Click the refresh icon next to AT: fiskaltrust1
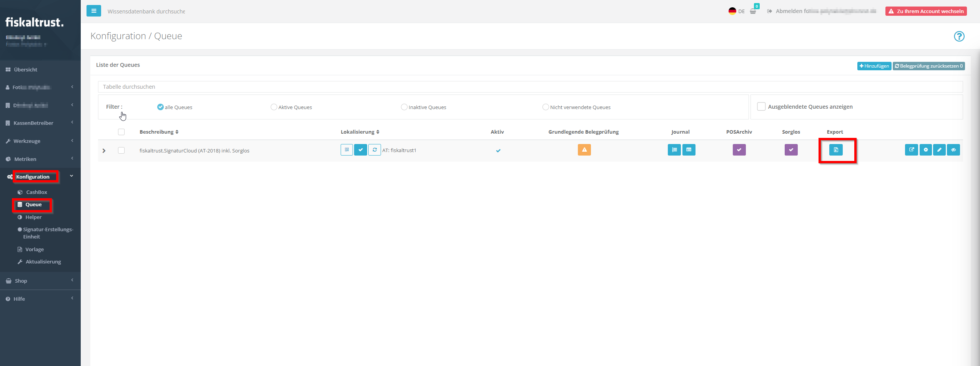 pyautogui.click(x=374, y=150)
